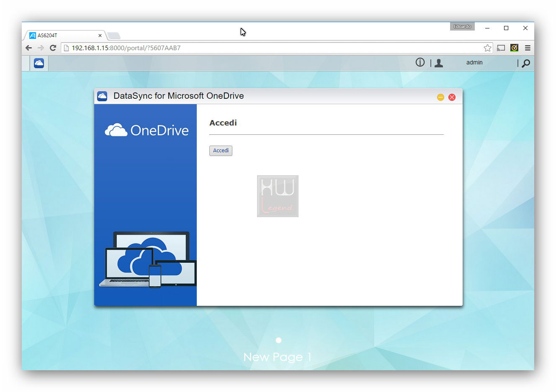Click DataSync title bar cloud icon
The width and height of the screenshot is (556, 392).
coord(102,96)
